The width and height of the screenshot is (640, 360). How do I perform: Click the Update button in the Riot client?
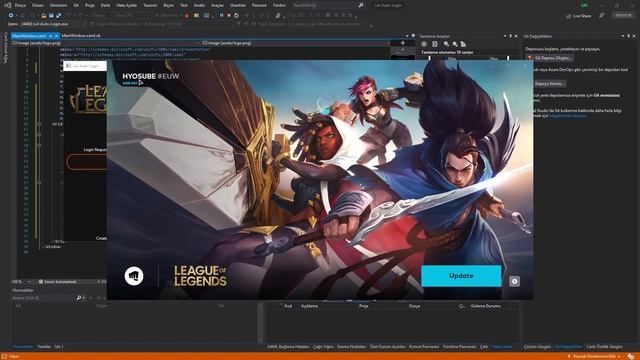[461, 276]
